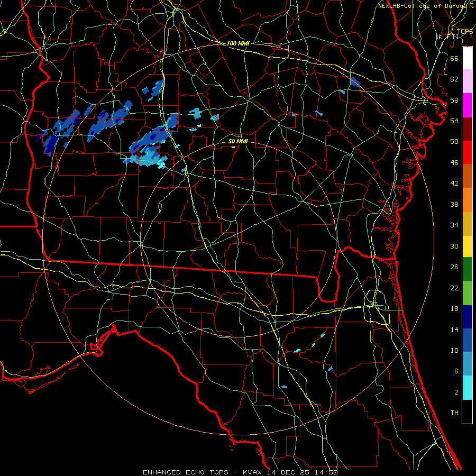Viewport: 476px width, 476px height.
Task: Select the '50' scale label in the legend
Action: point(454,141)
